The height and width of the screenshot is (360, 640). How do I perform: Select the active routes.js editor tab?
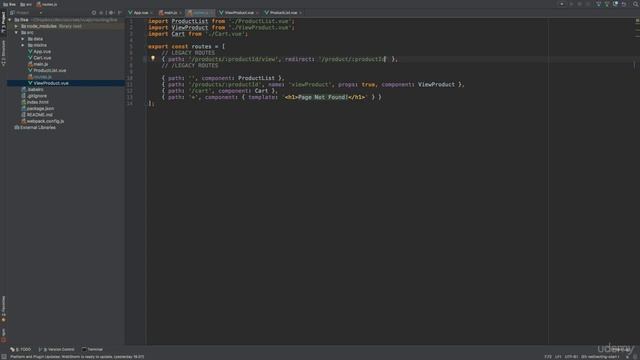click(x=200, y=13)
